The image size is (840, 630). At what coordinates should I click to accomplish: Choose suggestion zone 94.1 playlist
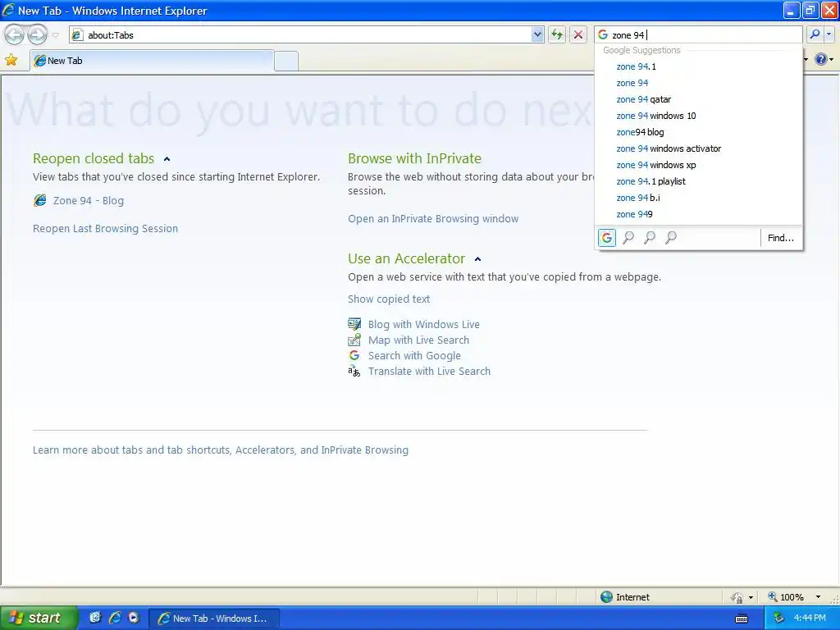(x=699, y=181)
